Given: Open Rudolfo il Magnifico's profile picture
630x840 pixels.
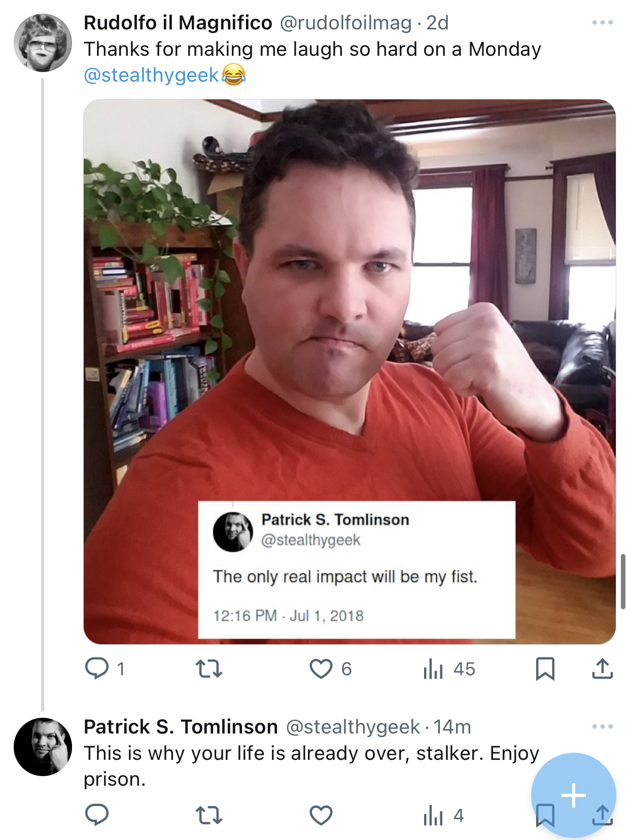Looking at the screenshot, I should click(x=43, y=43).
